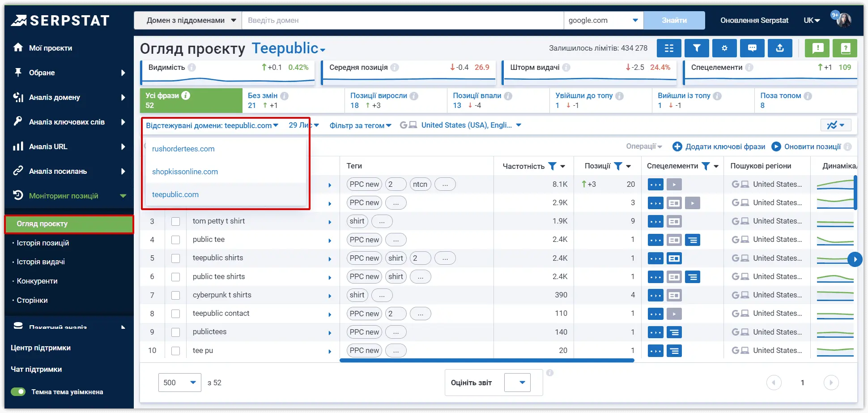Image resolution: width=868 pixels, height=413 pixels.
Task: Click the horizontal scrollbar under the table
Action: [487, 360]
